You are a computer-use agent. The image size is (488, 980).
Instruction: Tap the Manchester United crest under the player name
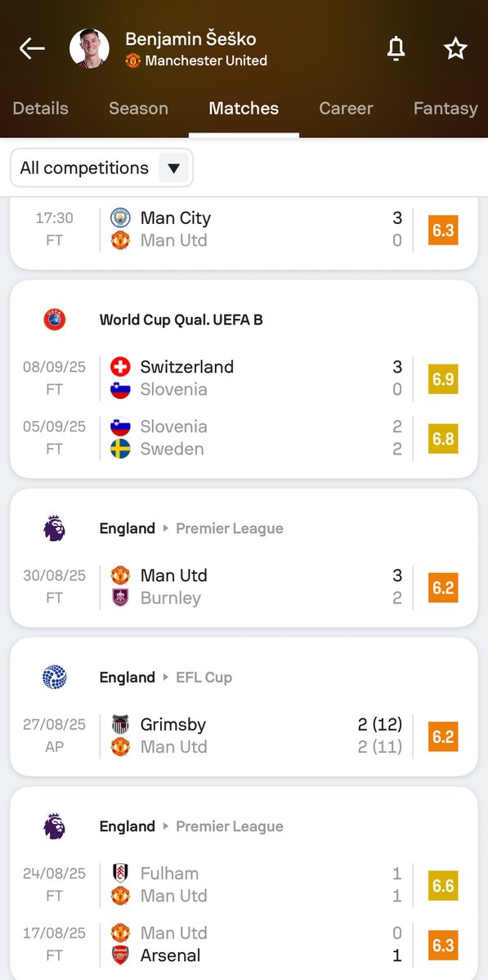tap(132, 60)
